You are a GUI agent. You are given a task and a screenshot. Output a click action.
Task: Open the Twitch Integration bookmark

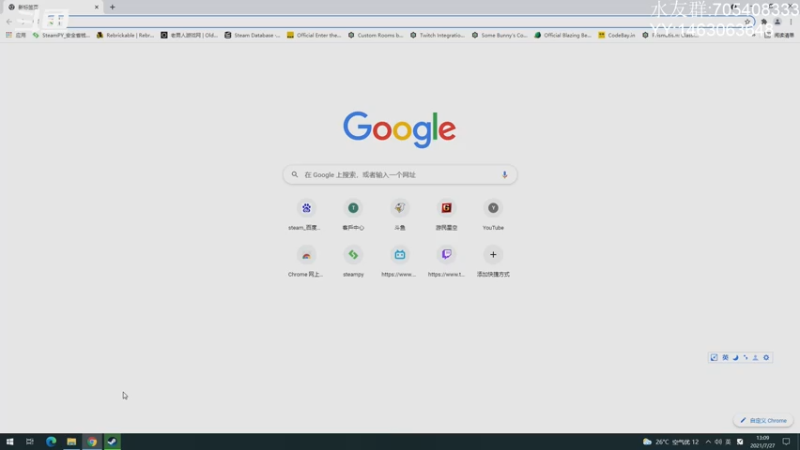point(438,35)
